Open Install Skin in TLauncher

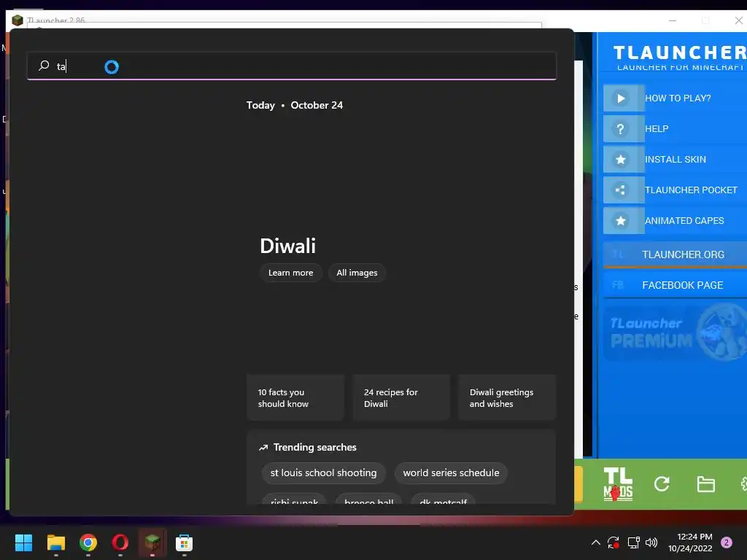click(x=675, y=160)
